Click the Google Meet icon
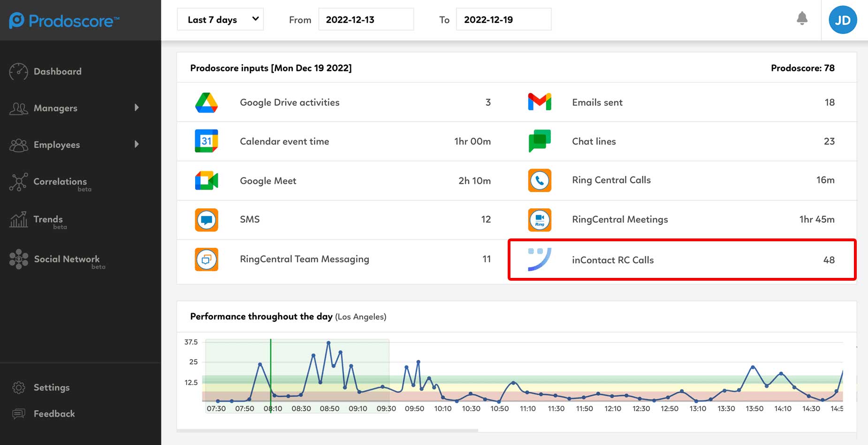The width and height of the screenshot is (868, 445). pos(206,181)
